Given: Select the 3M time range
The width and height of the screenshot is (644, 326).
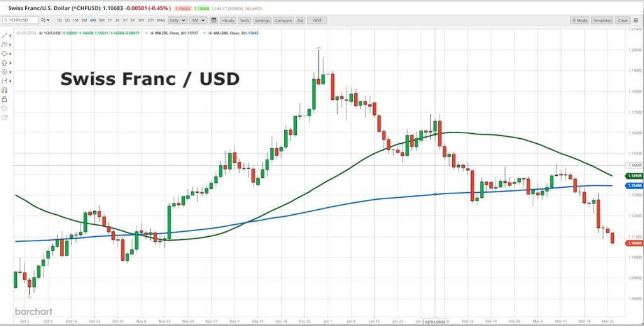Looking at the screenshot, I should (84, 20).
